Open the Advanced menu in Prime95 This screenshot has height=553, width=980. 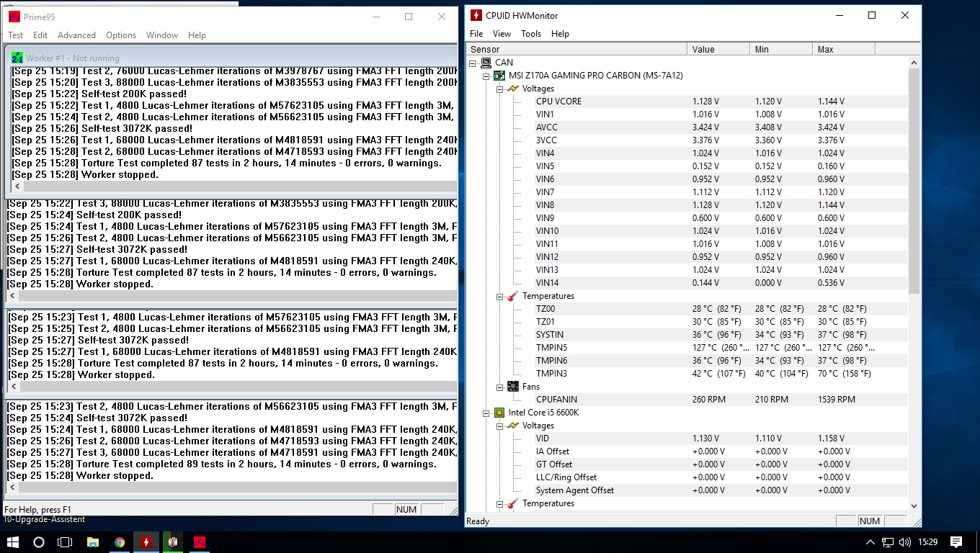click(76, 35)
